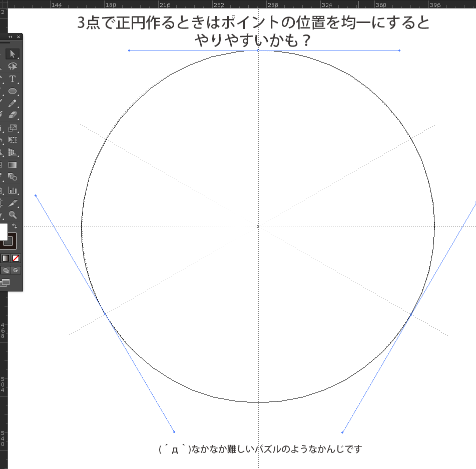Click the white Fill color swatch
Image resolution: width=476 pixels, height=469 pixels.
[4, 232]
